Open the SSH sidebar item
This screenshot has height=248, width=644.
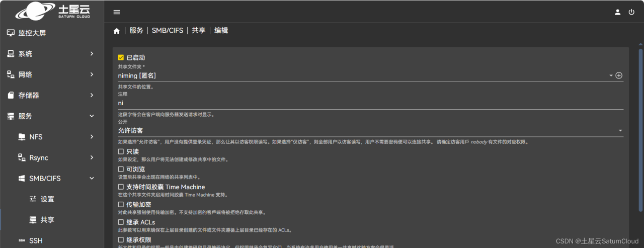tap(52, 240)
